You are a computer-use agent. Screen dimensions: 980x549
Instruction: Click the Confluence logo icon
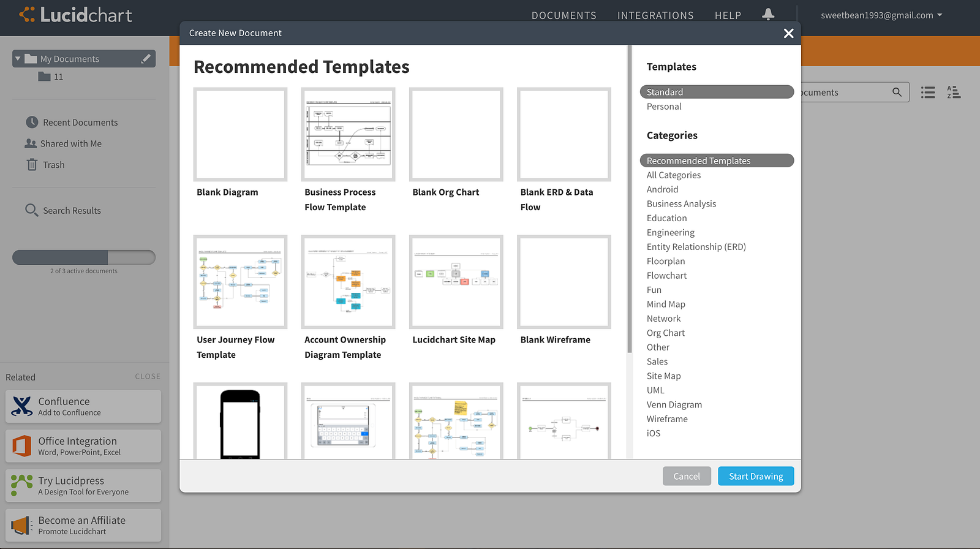22,406
